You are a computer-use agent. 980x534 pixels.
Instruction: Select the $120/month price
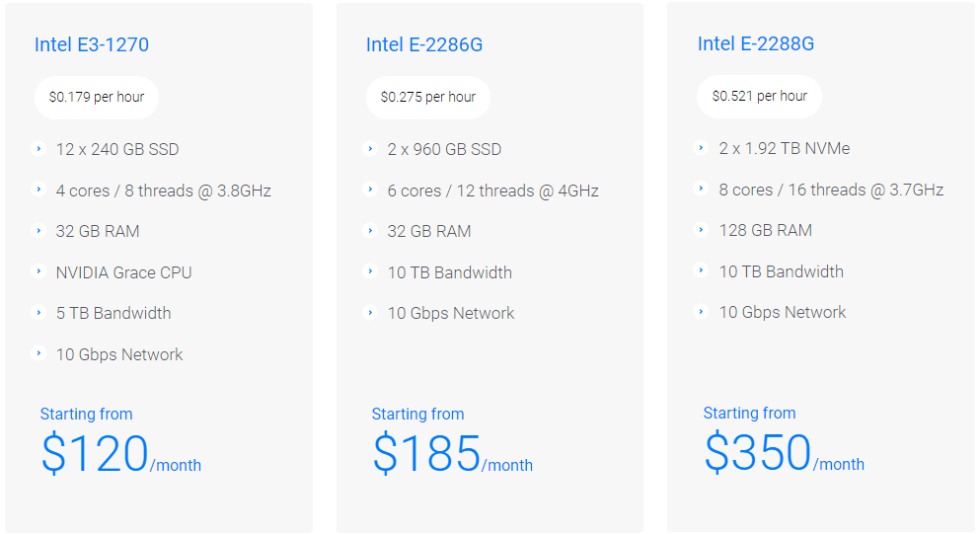[121, 453]
